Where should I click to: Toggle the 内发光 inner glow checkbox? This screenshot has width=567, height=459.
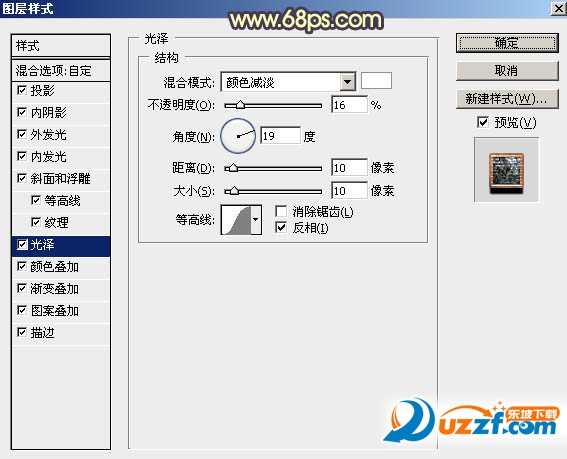pos(22,156)
